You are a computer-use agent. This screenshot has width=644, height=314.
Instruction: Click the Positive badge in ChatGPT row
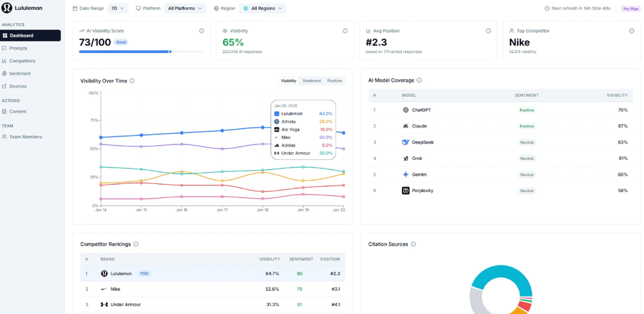pyautogui.click(x=527, y=110)
